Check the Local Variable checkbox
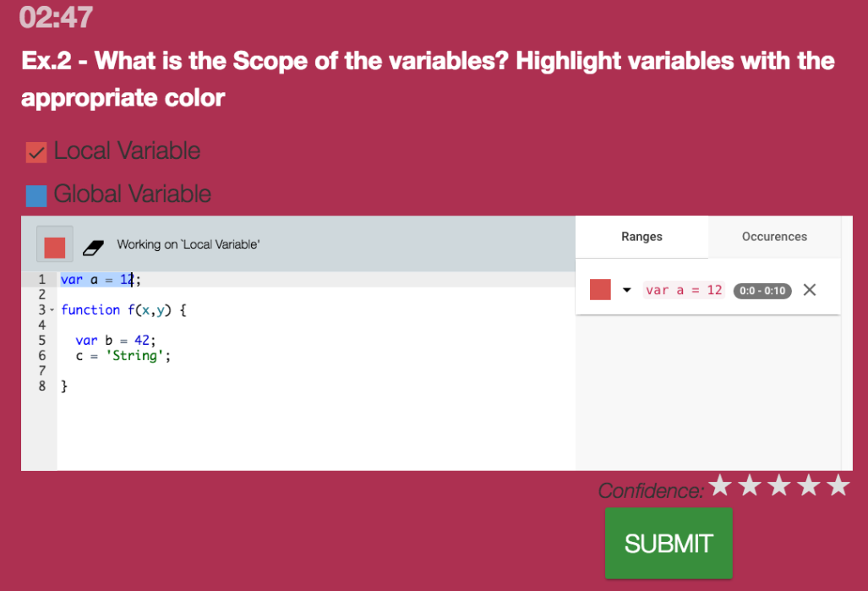Image resolution: width=868 pixels, height=591 pixels. 36,152
